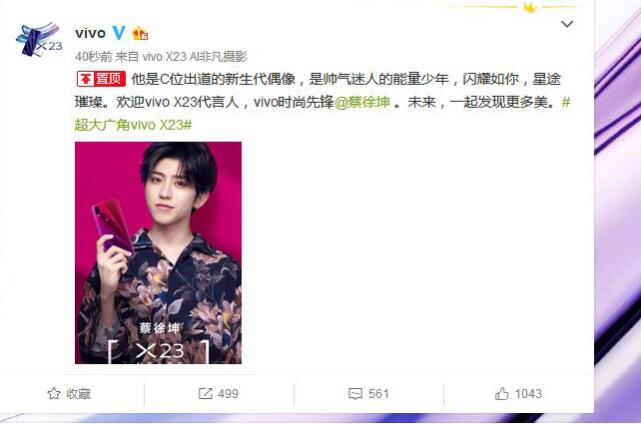Click the repost count 499

pos(228,393)
